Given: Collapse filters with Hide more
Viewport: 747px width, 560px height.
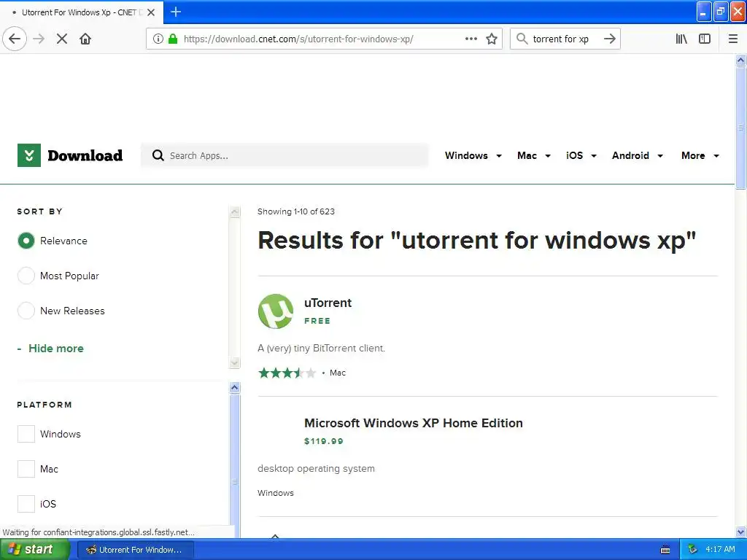Looking at the screenshot, I should click(x=50, y=349).
